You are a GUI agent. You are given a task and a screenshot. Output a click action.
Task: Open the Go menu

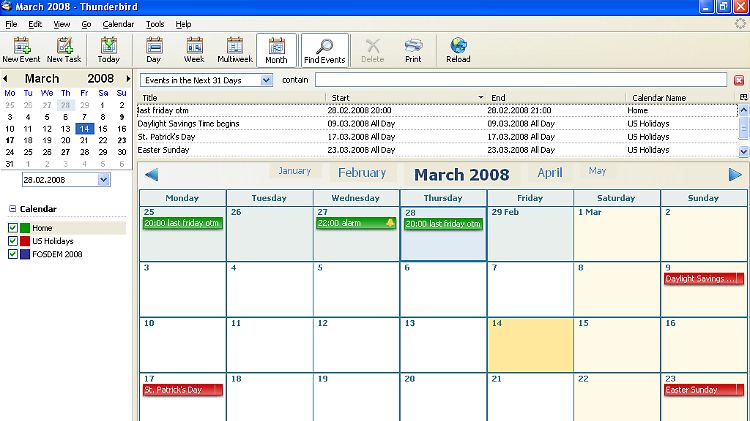[x=86, y=24]
